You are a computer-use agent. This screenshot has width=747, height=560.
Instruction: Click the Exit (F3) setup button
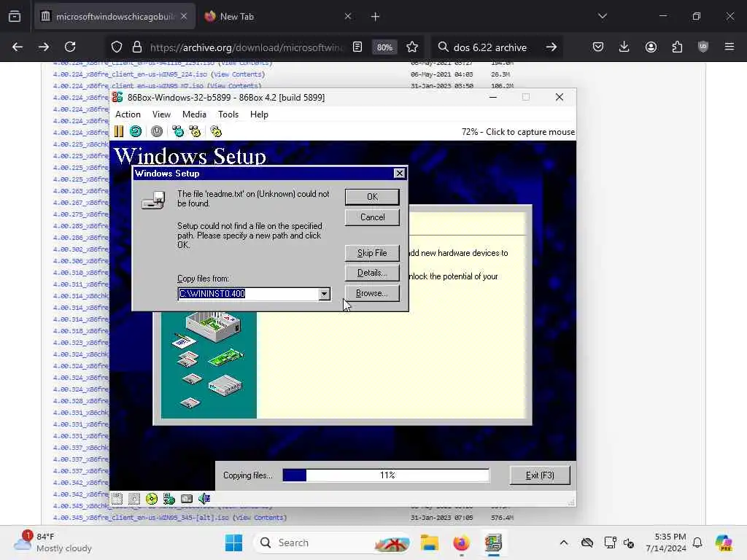[540, 475]
